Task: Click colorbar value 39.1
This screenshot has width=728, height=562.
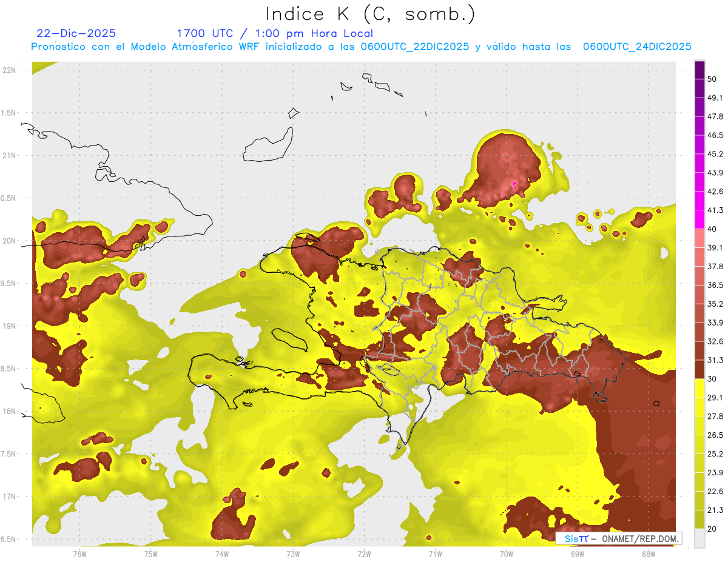Action: [x=715, y=247]
